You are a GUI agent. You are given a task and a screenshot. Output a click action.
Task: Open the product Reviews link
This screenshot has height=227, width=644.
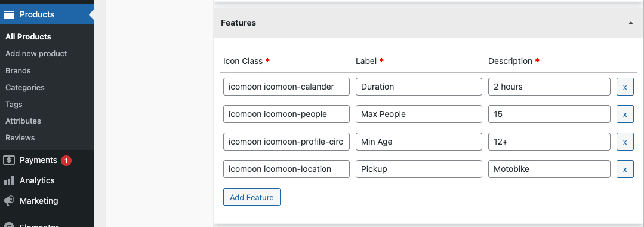(20, 138)
